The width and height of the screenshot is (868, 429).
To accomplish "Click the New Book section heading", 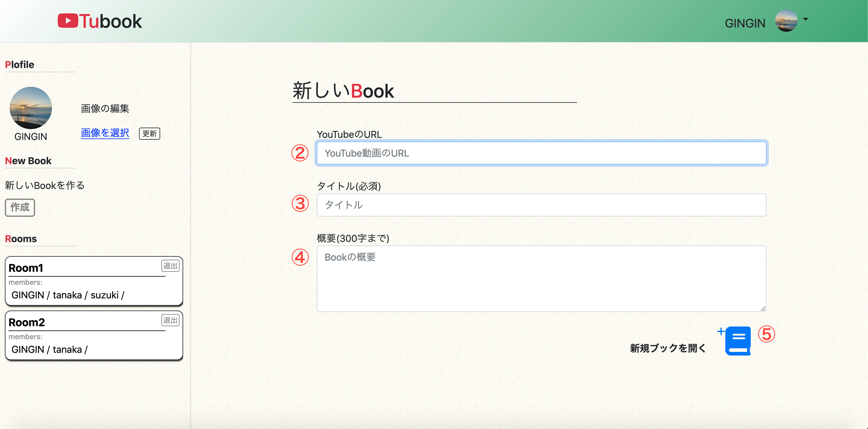I will [x=28, y=161].
